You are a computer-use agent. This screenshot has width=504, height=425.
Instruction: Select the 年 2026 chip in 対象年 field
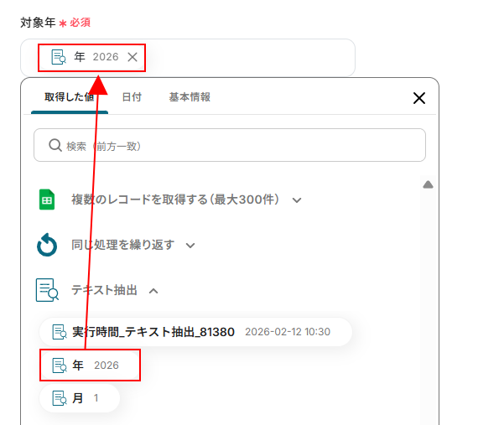click(92, 58)
